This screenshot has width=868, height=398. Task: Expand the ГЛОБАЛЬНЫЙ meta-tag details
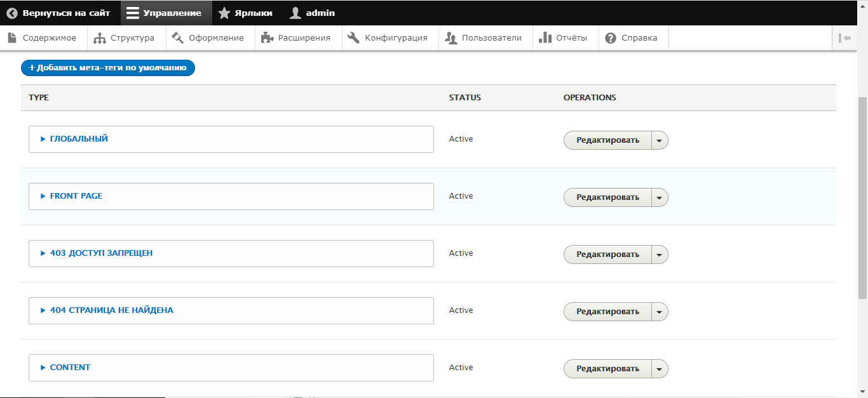click(x=79, y=139)
